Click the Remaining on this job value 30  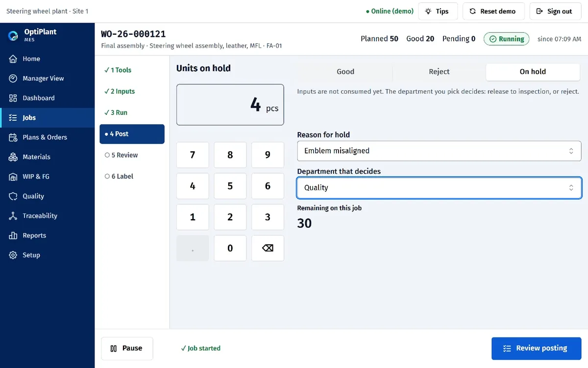pyautogui.click(x=304, y=223)
